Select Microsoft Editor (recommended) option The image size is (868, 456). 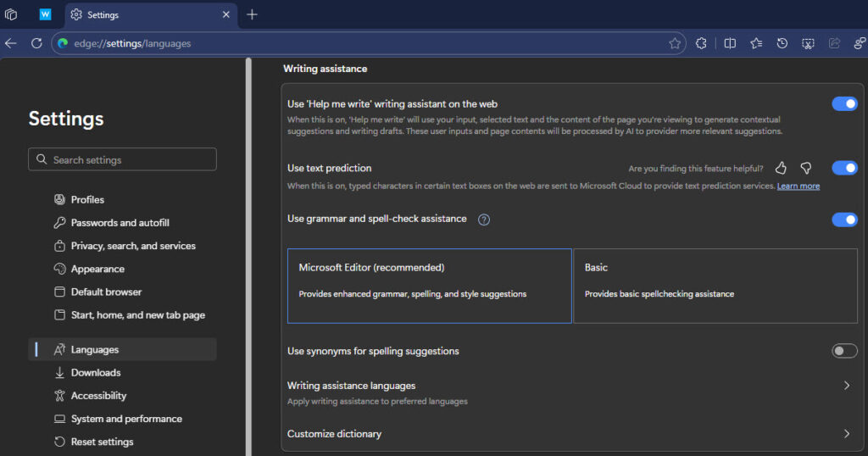(430, 286)
